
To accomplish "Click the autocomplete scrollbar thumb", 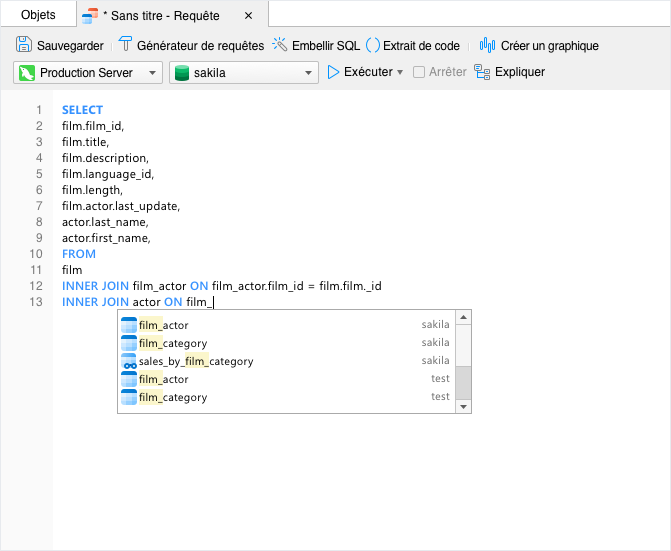I will click(463, 382).
